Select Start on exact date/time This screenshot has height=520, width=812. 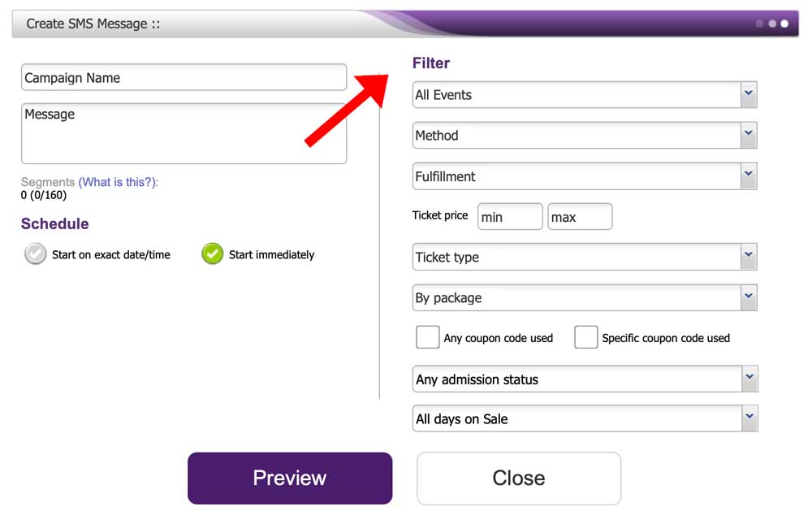[35, 253]
